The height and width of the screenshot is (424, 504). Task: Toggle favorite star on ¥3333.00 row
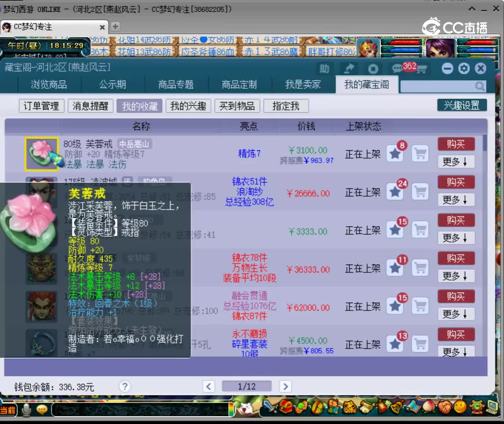click(x=395, y=230)
